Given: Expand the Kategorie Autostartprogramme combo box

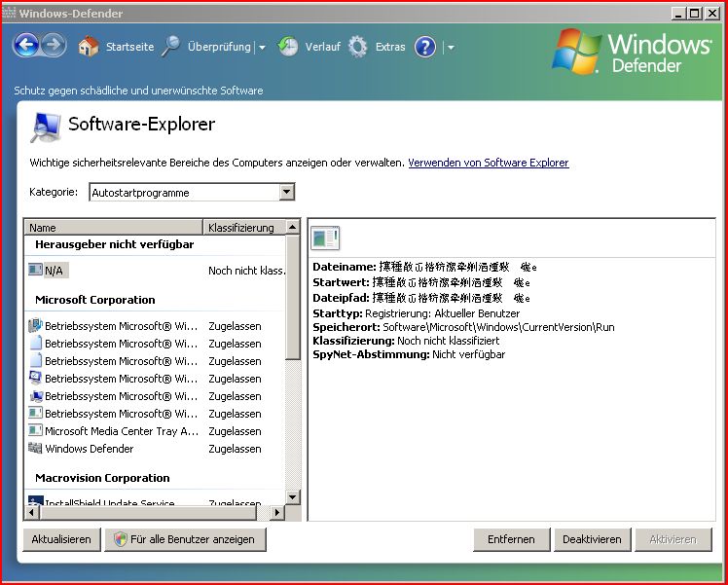Looking at the screenshot, I should [x=287, y=192].
